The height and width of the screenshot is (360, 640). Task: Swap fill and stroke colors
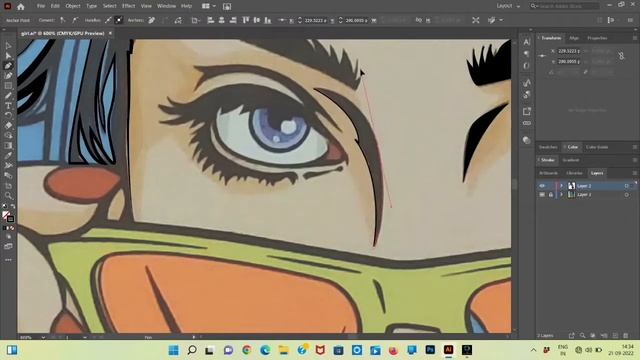12,206
